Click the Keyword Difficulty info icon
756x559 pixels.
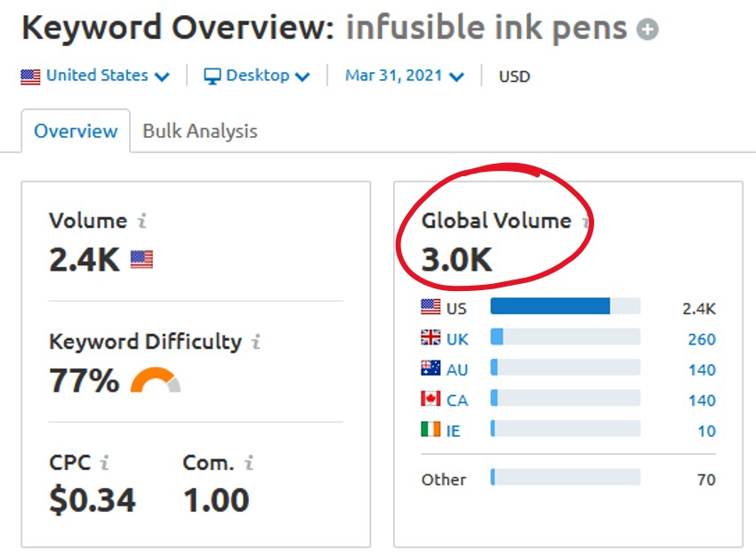coord(256,342)
